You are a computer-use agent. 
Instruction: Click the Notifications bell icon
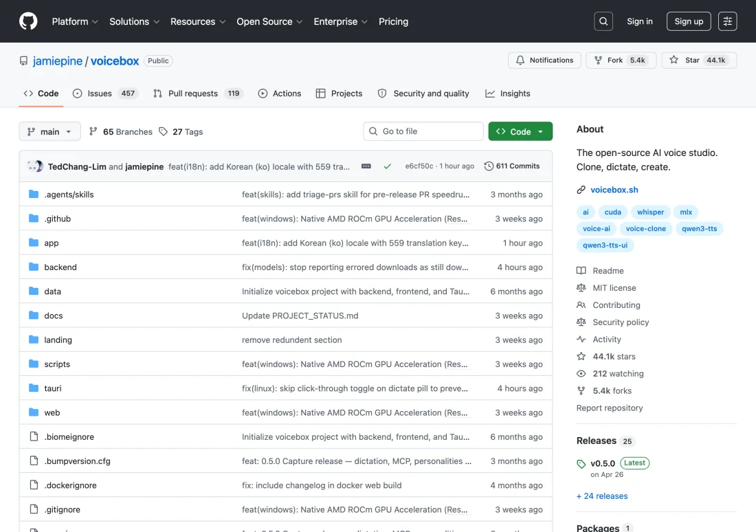pyautogui.click(x=520, y=60)
